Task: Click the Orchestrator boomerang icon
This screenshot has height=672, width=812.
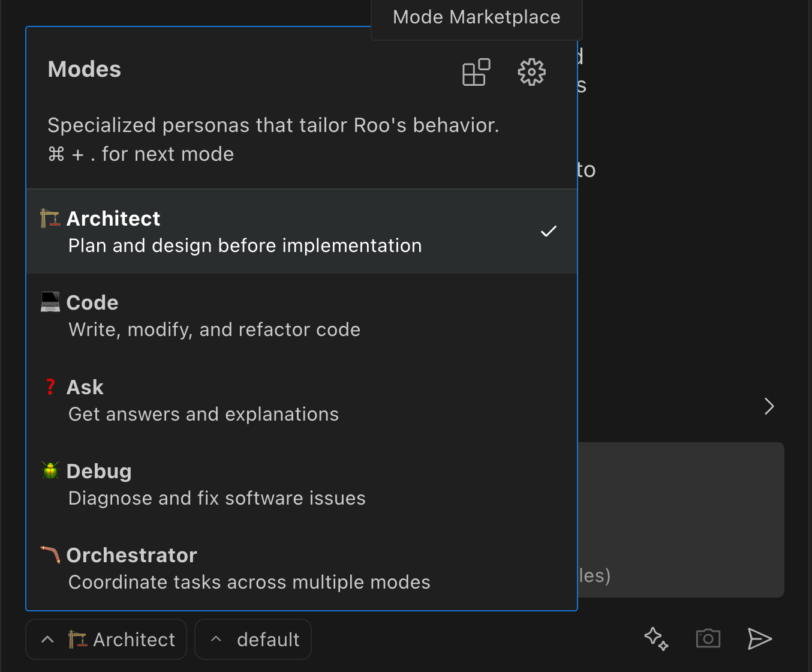Action: pos(50,555)
